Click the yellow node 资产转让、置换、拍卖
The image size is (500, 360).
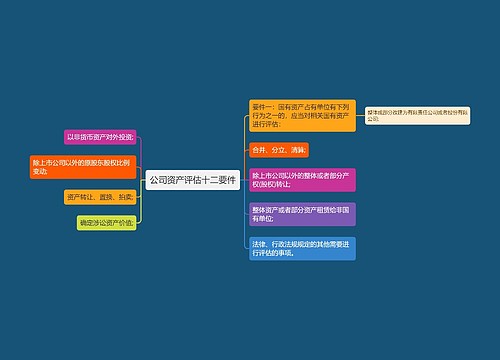pyautogui.click(x=100, y=197)
